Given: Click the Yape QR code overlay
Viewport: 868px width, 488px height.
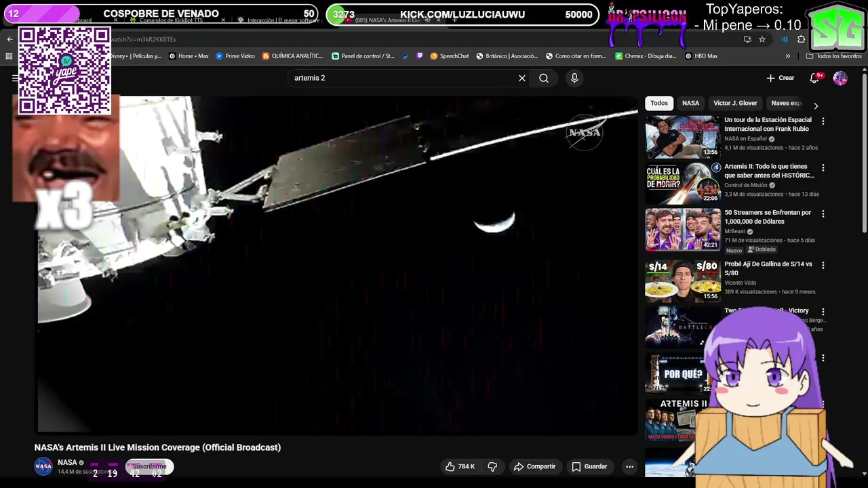Looking at the screenshot, I should tap(64, 70).
